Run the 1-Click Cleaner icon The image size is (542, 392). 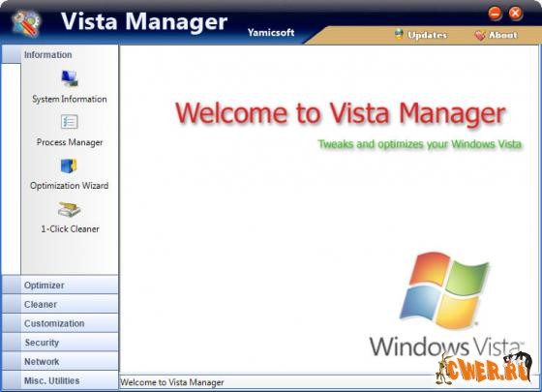(69, 209)
